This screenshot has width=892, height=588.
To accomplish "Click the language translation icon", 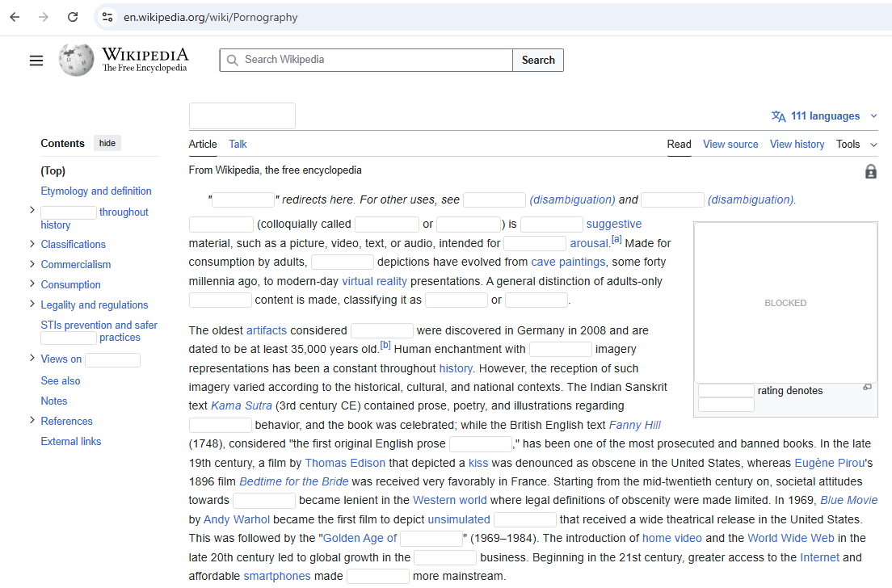I will 778,116.
